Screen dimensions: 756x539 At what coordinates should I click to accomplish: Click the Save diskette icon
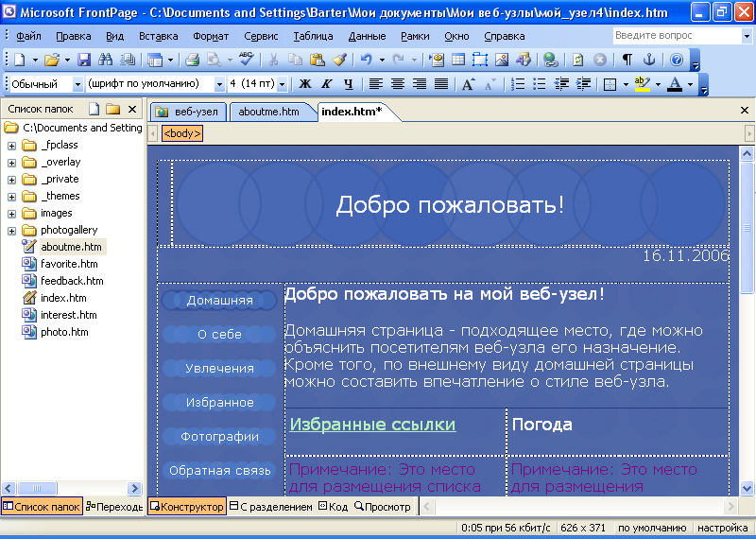83,60
